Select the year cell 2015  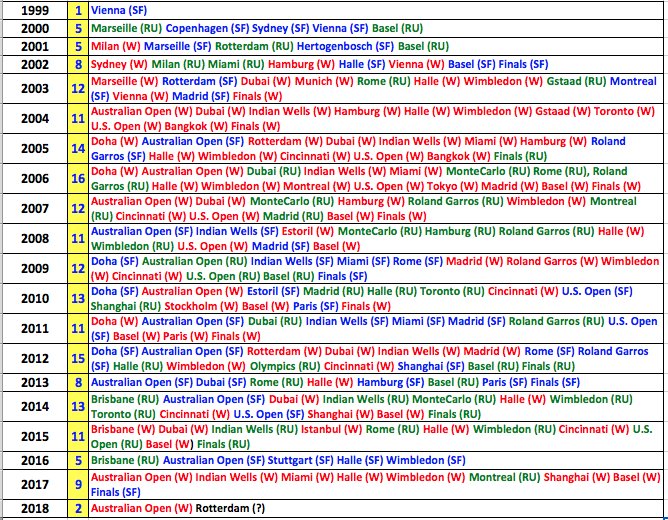click(x=35, y=437)
